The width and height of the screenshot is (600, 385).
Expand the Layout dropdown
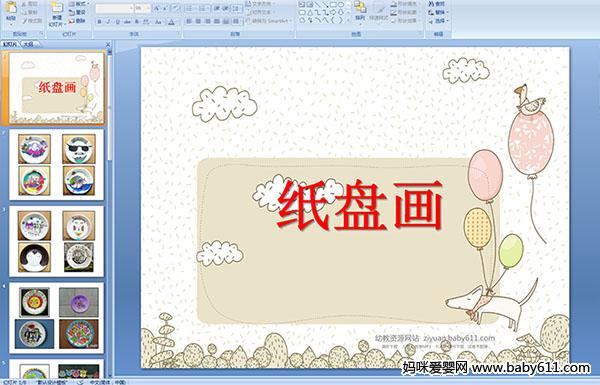(80, 4)
